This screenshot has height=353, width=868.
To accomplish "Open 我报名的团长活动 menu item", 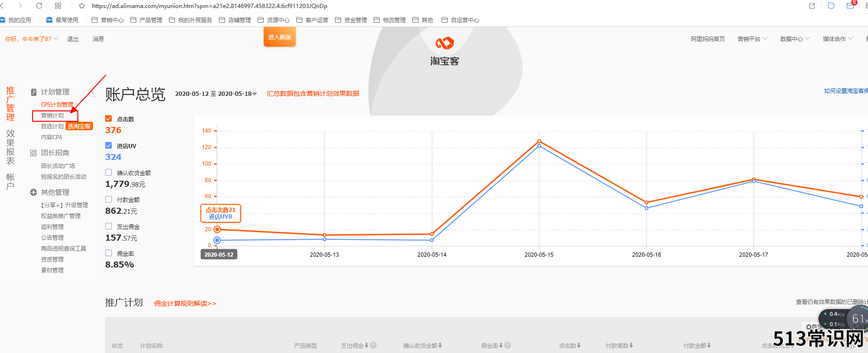I will pos(64,177).
